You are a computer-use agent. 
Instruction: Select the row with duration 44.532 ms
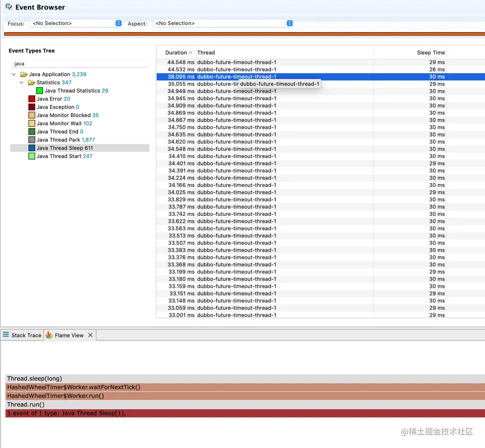(321, 70)
